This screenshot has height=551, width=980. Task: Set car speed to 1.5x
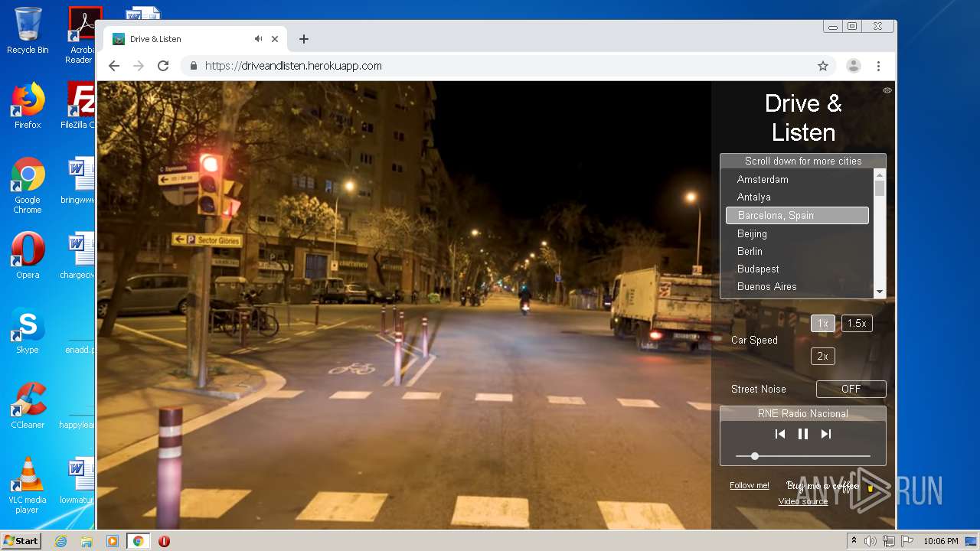857,323
